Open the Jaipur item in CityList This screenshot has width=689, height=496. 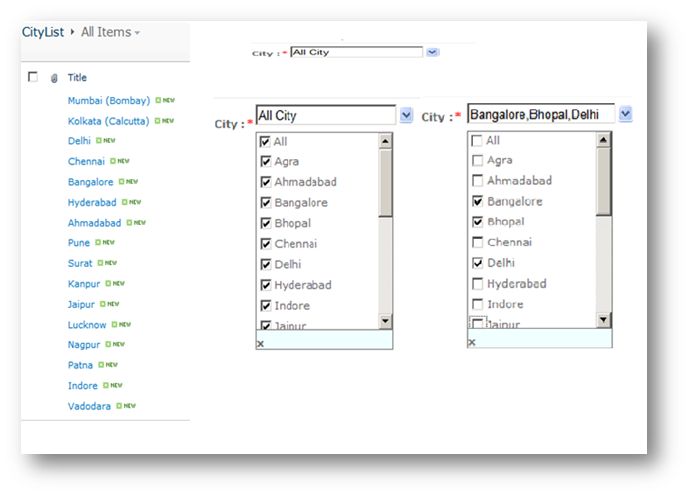point(81,304)
